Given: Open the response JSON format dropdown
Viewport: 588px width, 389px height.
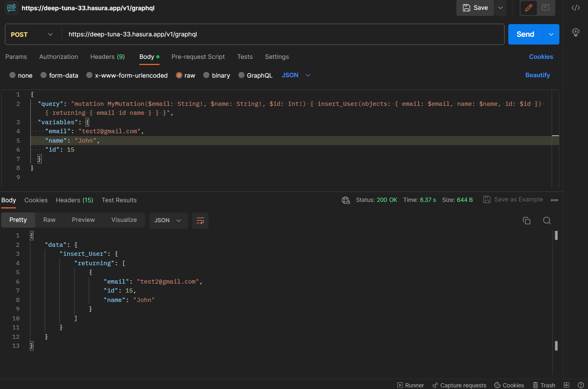Looking at the screenshot, I should 168,221.
